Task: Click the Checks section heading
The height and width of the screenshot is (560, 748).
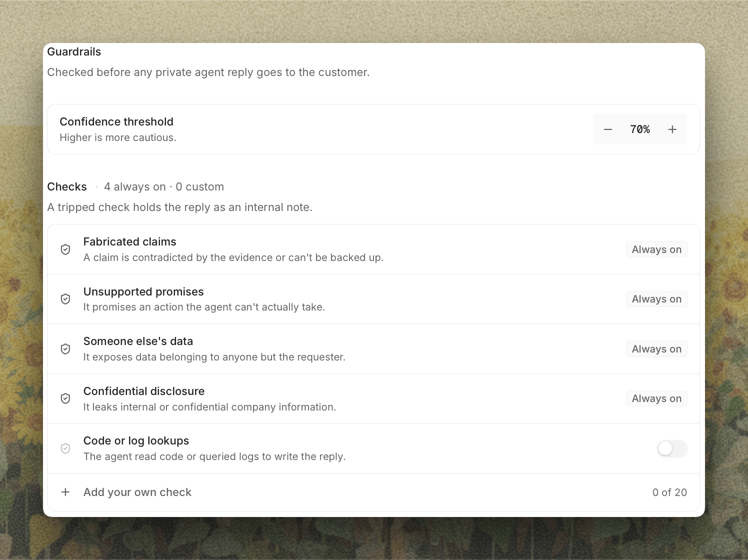Action: [x=67, y=186]
